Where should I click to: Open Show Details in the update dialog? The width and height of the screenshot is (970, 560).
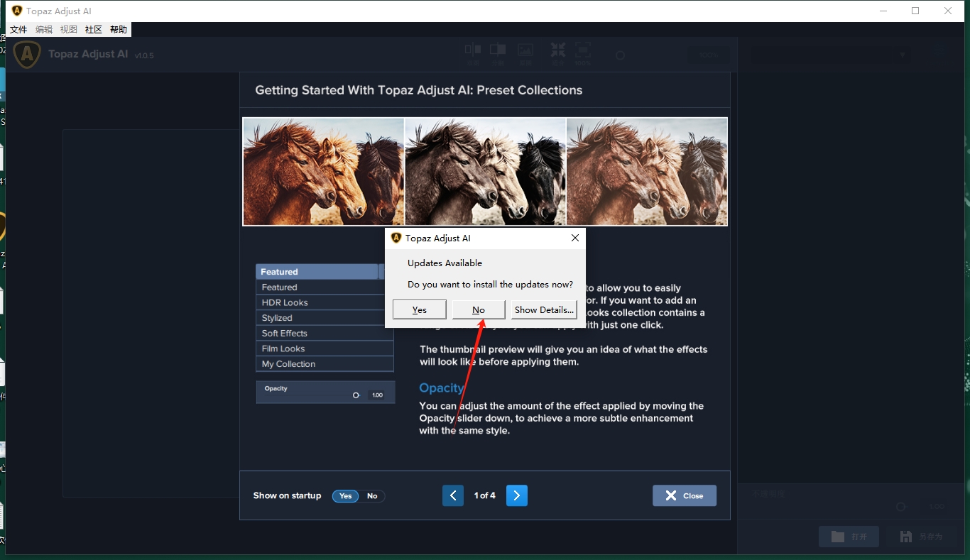click(544, 309)
